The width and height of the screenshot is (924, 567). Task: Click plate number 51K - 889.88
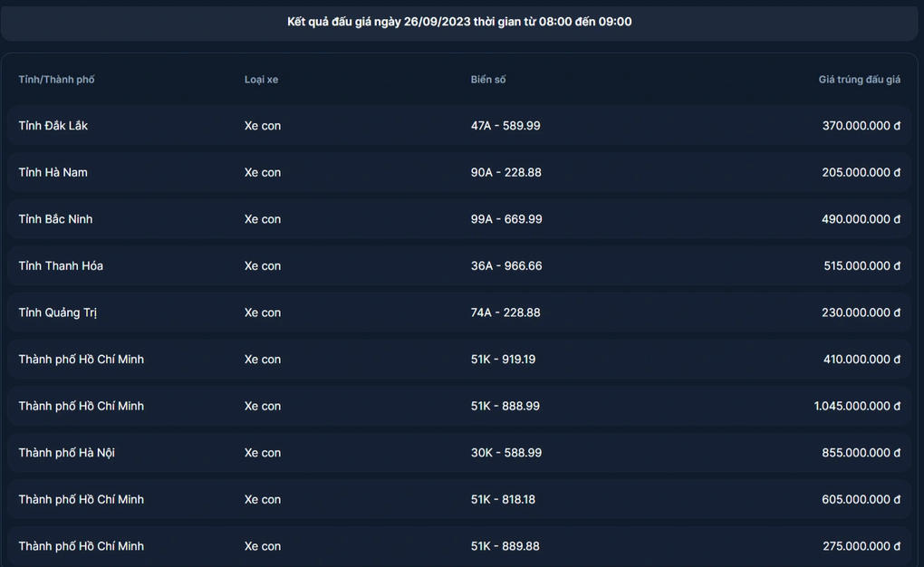click(x=505, y=546)
